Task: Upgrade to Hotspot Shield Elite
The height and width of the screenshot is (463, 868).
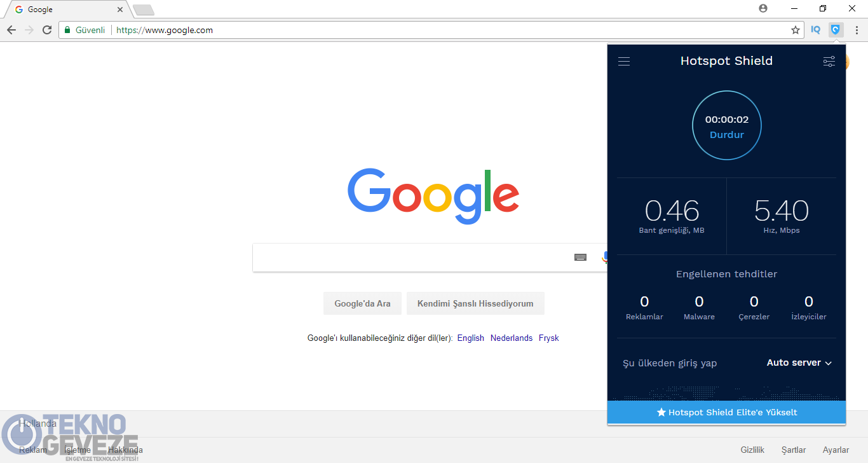Action: tap(726, 412)
